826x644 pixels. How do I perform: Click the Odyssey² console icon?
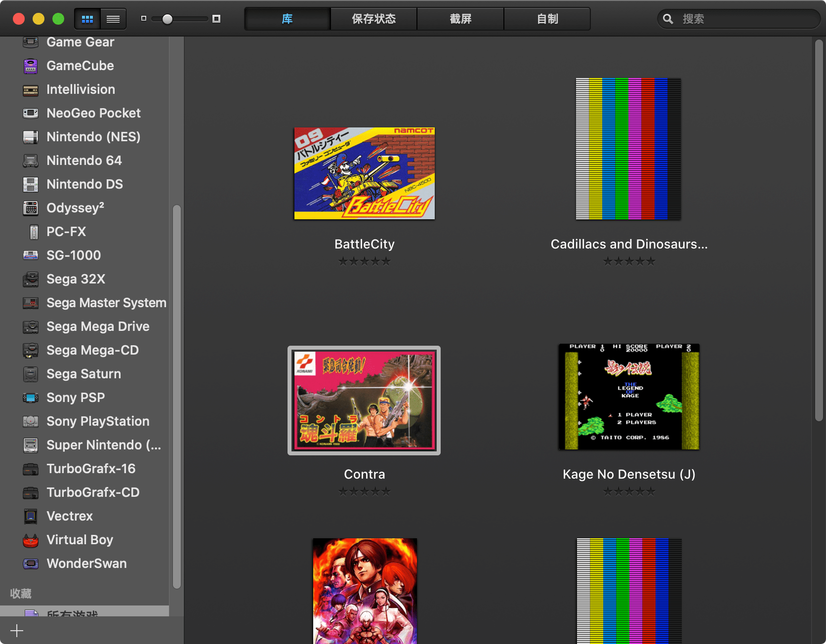[x=31, y=208]
